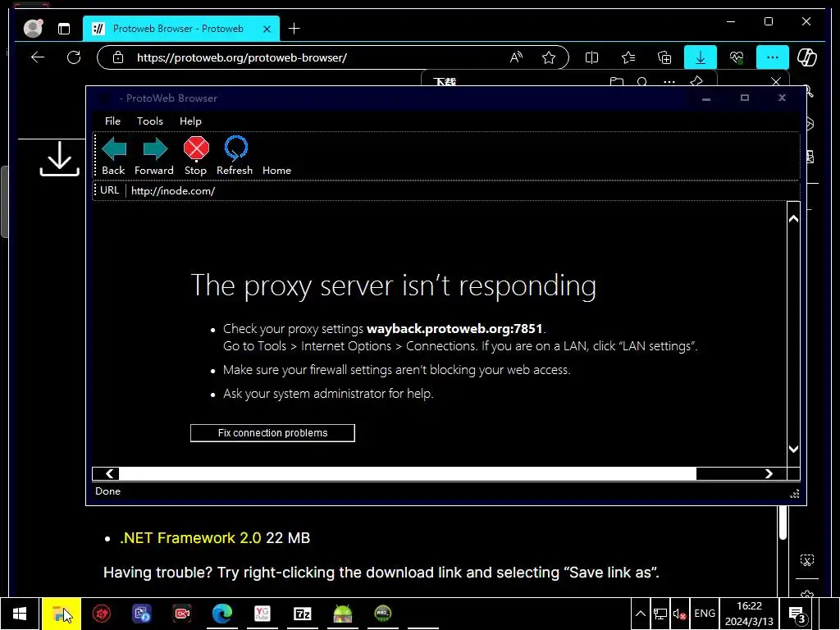Open the Copilot sidebar in Edge

pyautogui.click(x=807, y=57)
